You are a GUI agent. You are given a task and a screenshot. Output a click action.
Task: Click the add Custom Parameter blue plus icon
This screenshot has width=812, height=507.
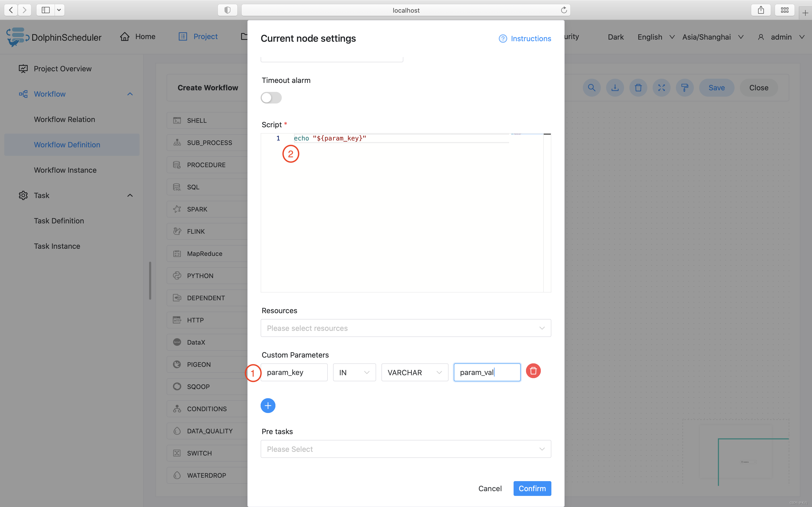click(x=268, y=405)
